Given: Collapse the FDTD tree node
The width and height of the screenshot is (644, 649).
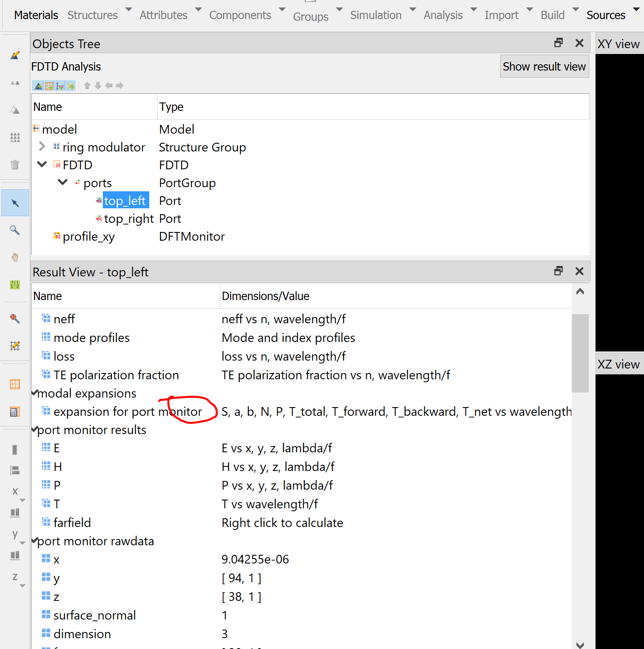Looking at the screenshot, I should point(42,164).
